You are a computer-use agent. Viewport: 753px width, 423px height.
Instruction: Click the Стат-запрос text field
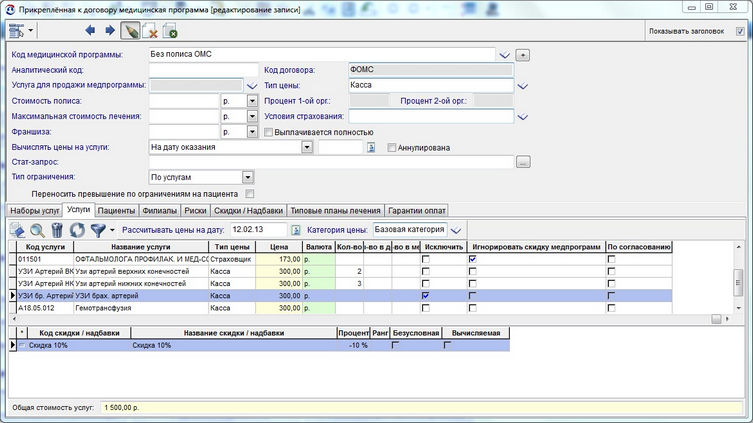pyautogui.click(x=331, y=162)
